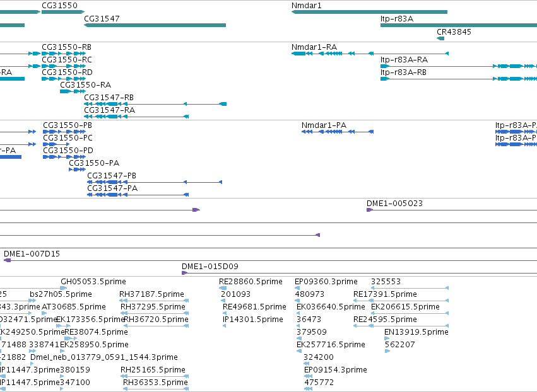This screenshot has width=537, height=392.
Task: Click the 201093 feature label
Action: click(235, 294)
